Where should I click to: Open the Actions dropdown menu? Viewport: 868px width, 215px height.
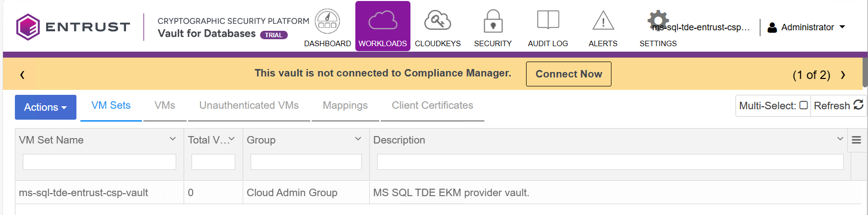coord(46,107)
